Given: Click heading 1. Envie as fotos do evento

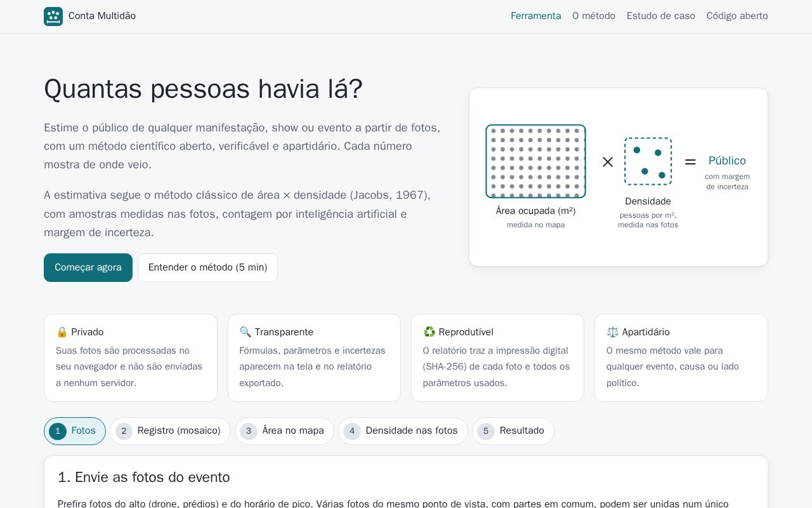Looking at the screenshot, I should click(144, 478).
